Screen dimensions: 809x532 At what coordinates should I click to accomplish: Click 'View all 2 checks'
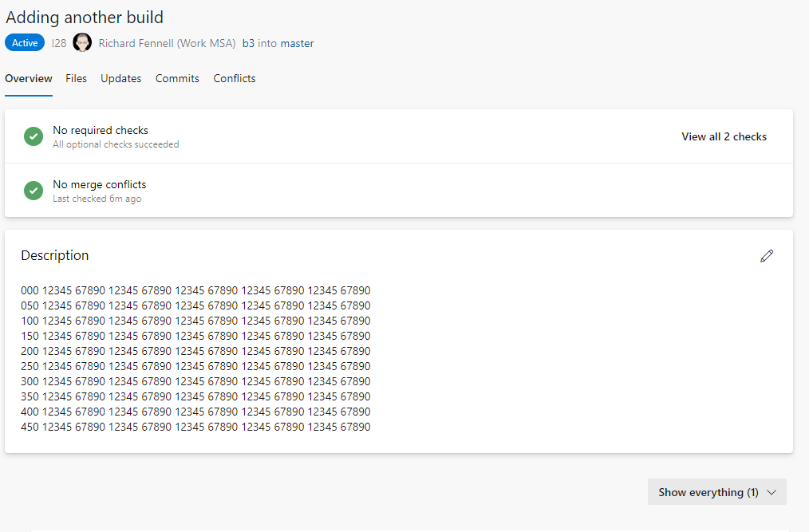point(724,136)
